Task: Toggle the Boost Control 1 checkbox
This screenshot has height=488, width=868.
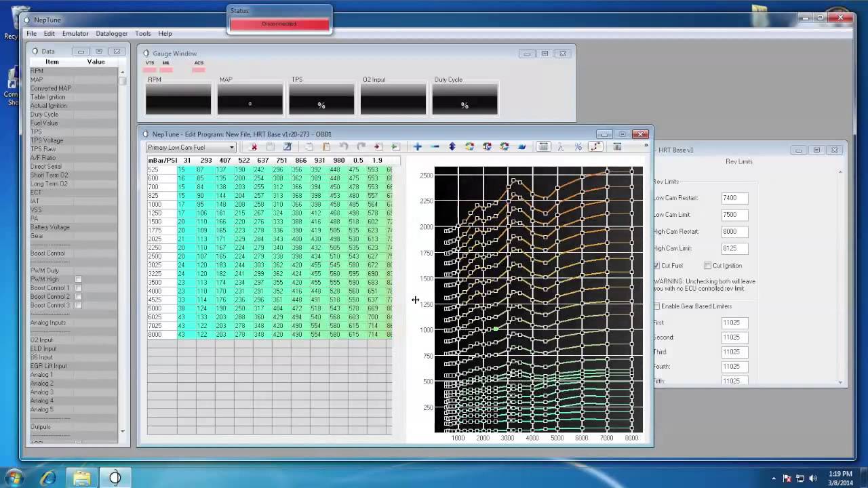Action: coord(78,288)
